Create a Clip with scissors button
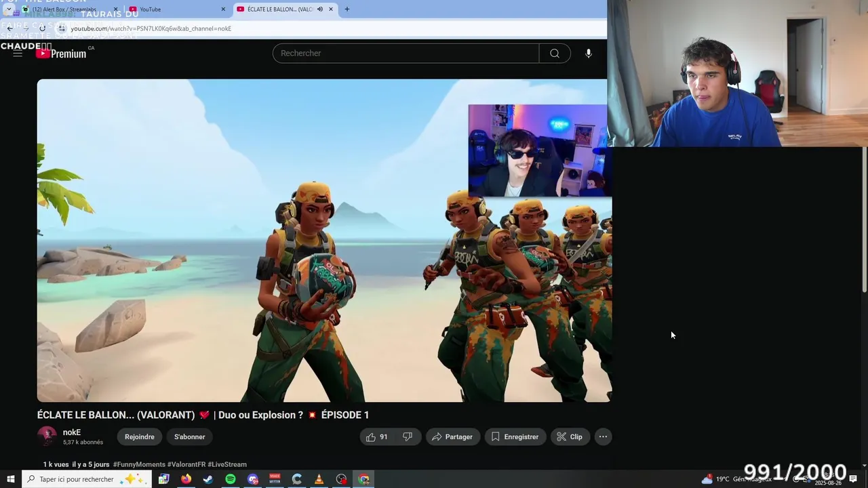 pos(570,437)
